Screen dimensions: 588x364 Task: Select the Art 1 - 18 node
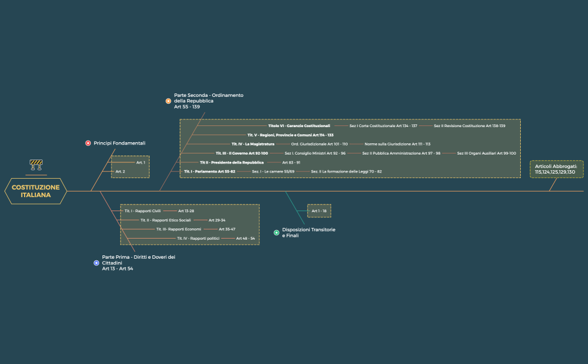(319, 211)
